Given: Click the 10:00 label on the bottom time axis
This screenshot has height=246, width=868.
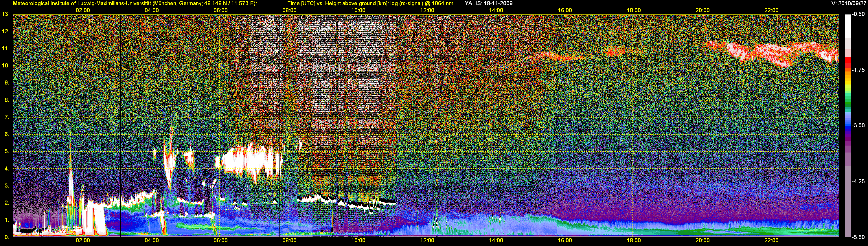Looking at the screenshot, I should pyautogui.click(x=358, y=240).
